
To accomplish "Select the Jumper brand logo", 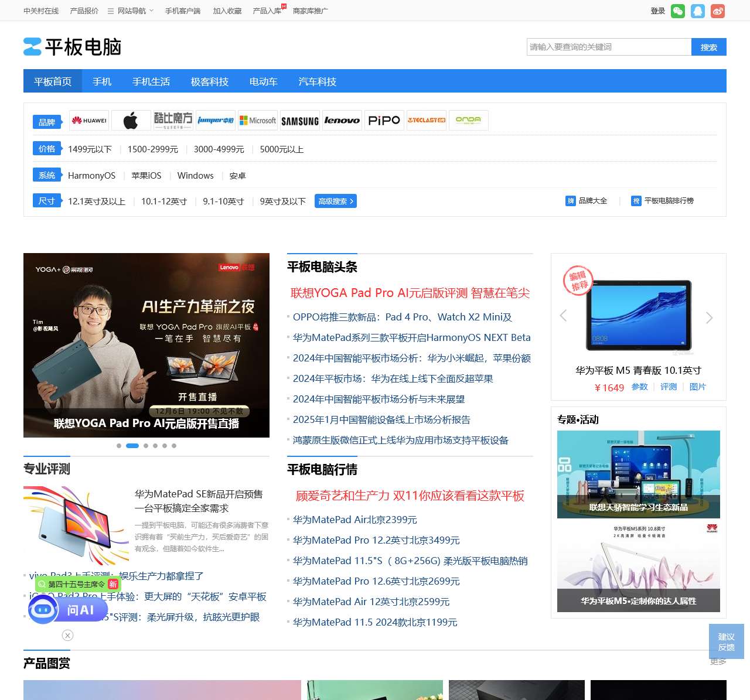I will pos(216,120).
